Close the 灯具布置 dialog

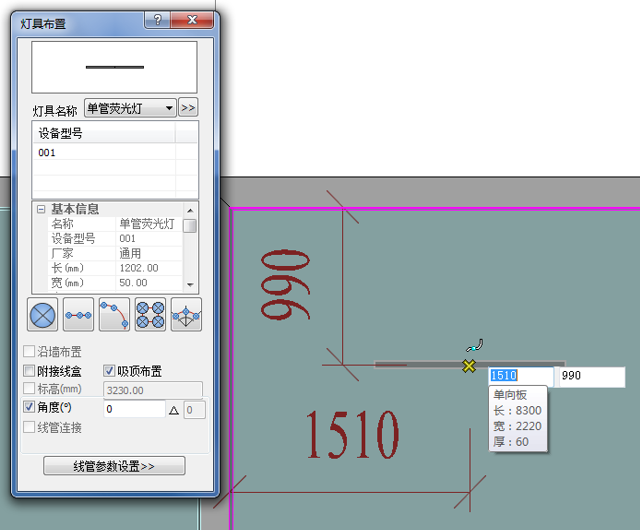[193, 20]
